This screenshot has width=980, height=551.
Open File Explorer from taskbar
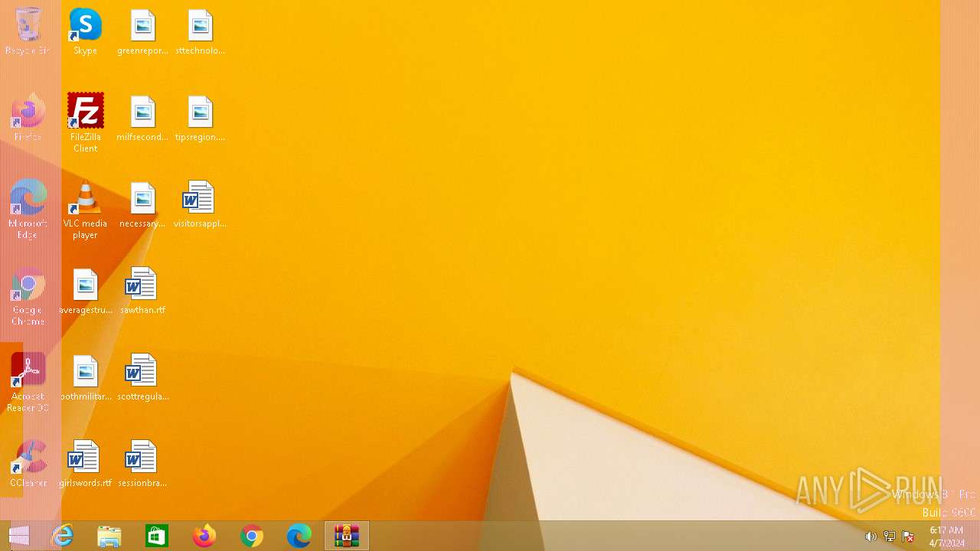tap(109, 536)
